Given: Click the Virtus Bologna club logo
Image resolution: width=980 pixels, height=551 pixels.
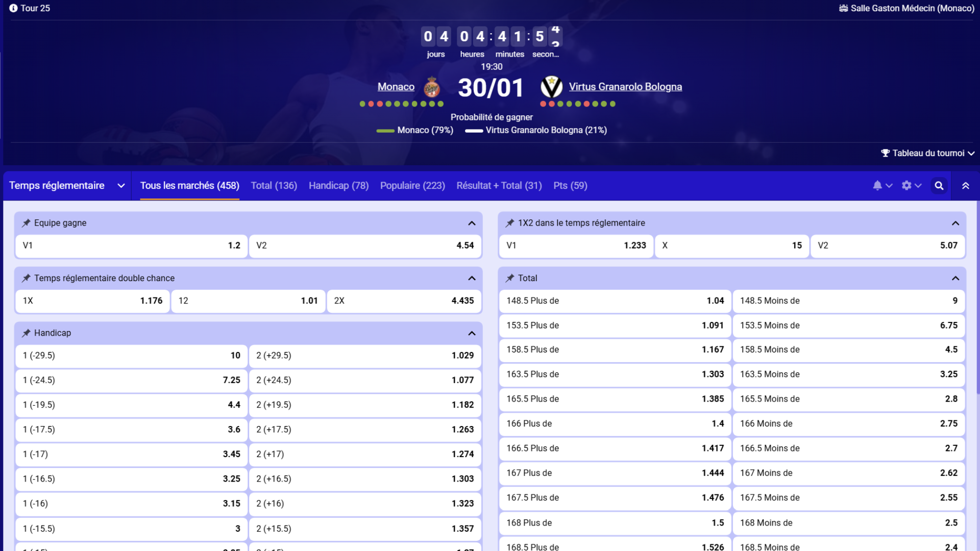Looking at the screenshot, I should click(x=552, y=87).
